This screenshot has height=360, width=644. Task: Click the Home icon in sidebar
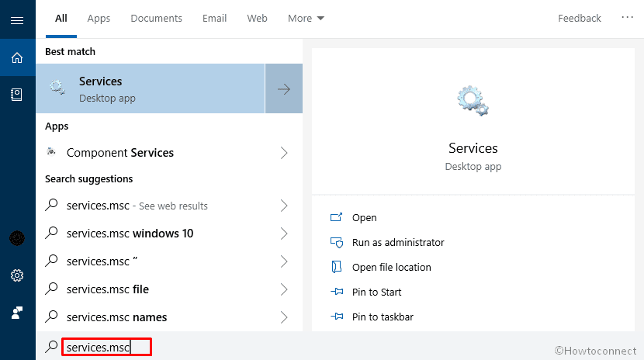[x=17, y=57]
